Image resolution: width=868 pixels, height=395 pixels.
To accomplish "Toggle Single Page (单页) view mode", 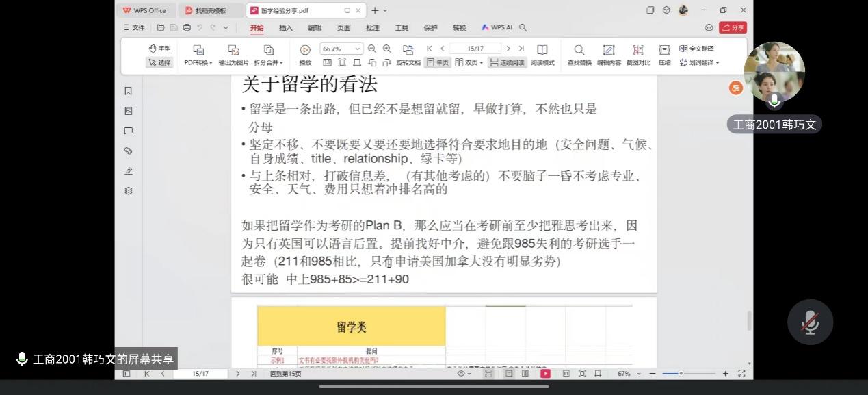I will [x=437, y=62].
